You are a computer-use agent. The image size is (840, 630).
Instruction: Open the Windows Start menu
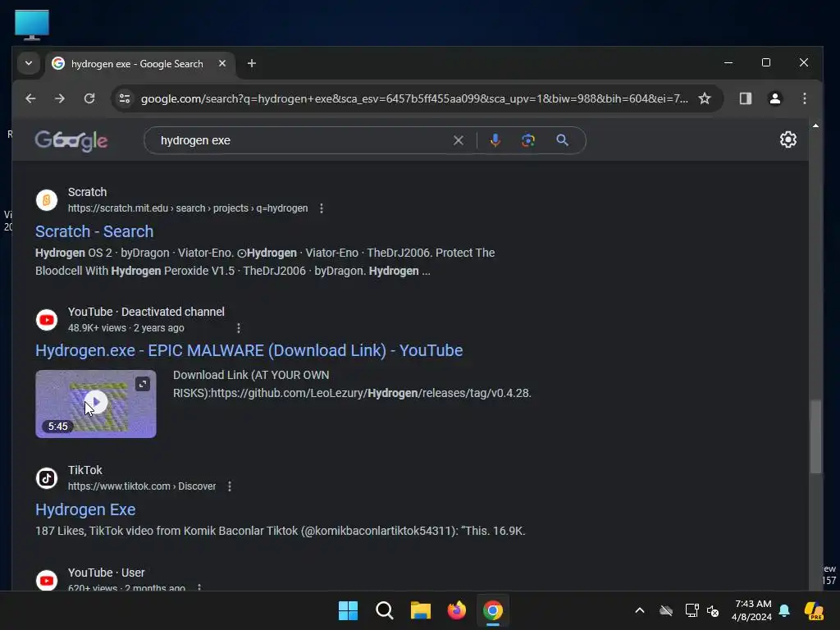[x=348, y=610]
